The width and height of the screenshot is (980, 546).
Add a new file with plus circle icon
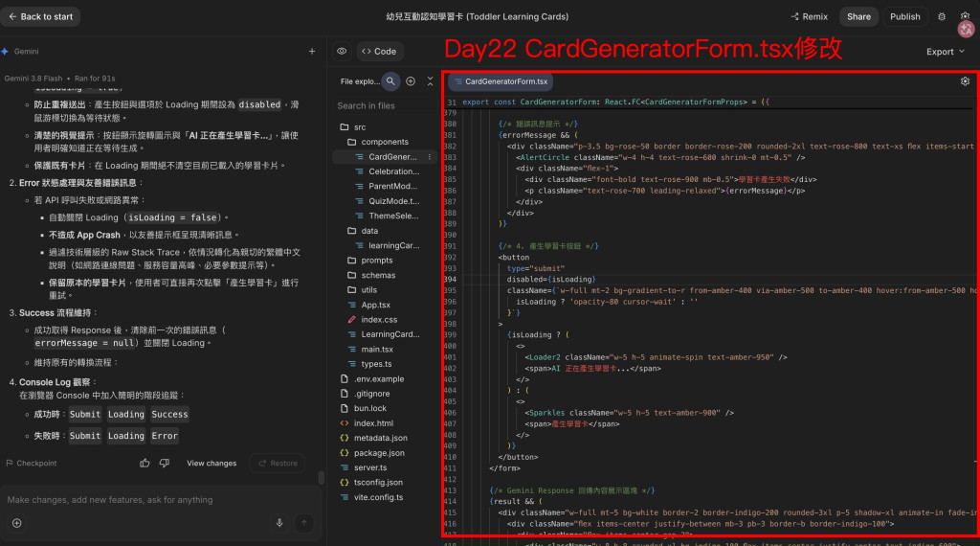point(411,81)
